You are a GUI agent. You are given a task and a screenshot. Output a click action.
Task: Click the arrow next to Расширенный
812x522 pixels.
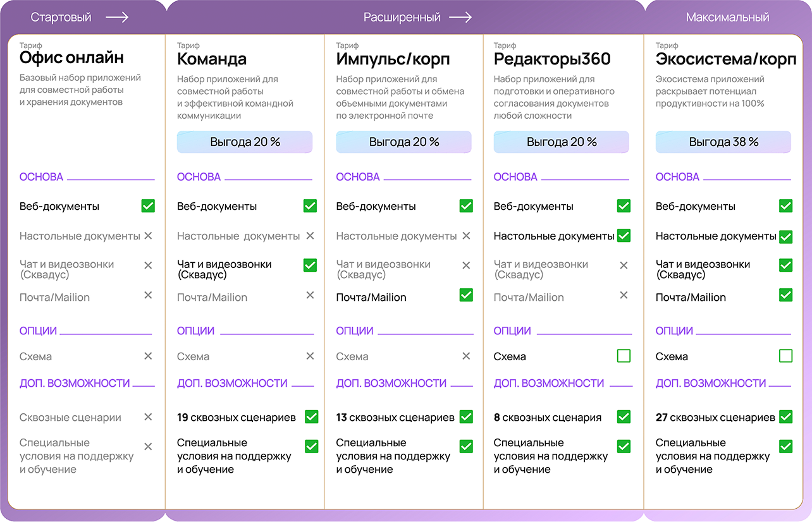point(460,18)
